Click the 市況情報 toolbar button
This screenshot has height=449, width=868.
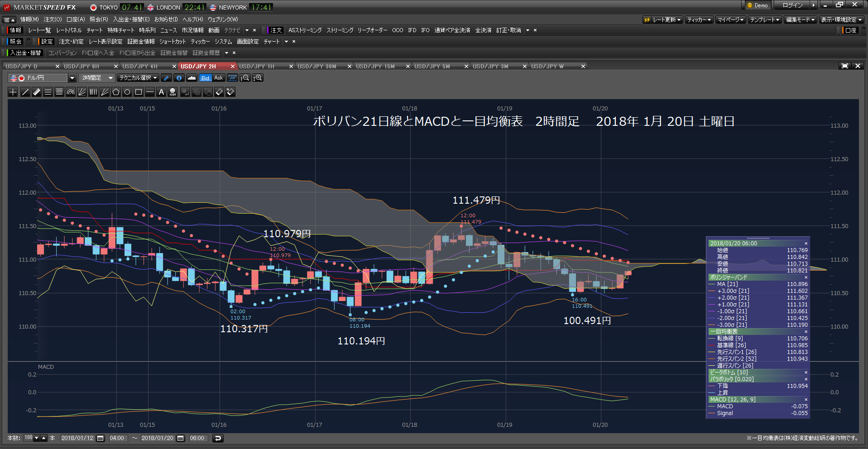192,30
